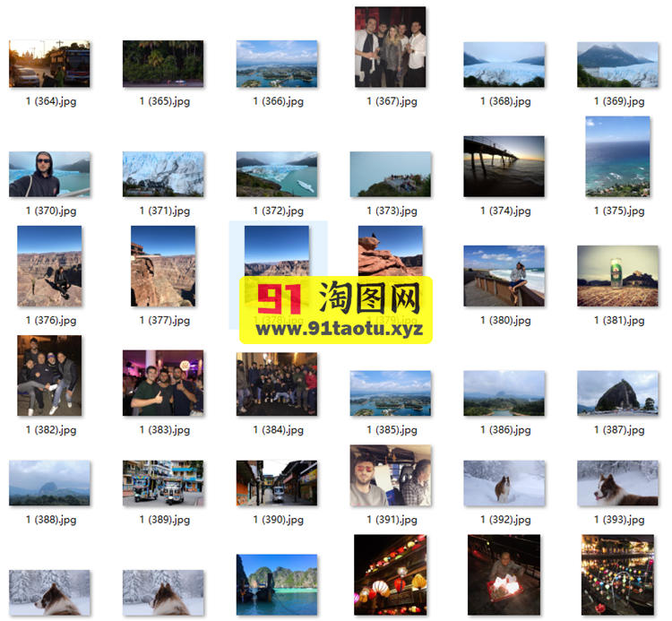Select the 1 (376).jpg canyon sitter thumbnail

coord(49,266)
